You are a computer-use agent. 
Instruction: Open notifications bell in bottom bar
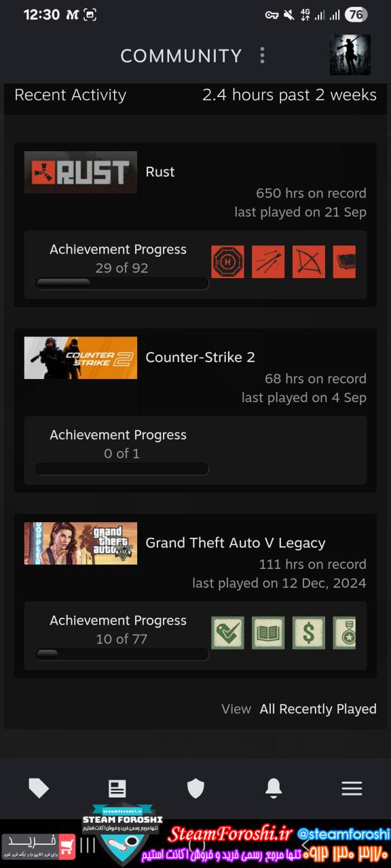274,788
